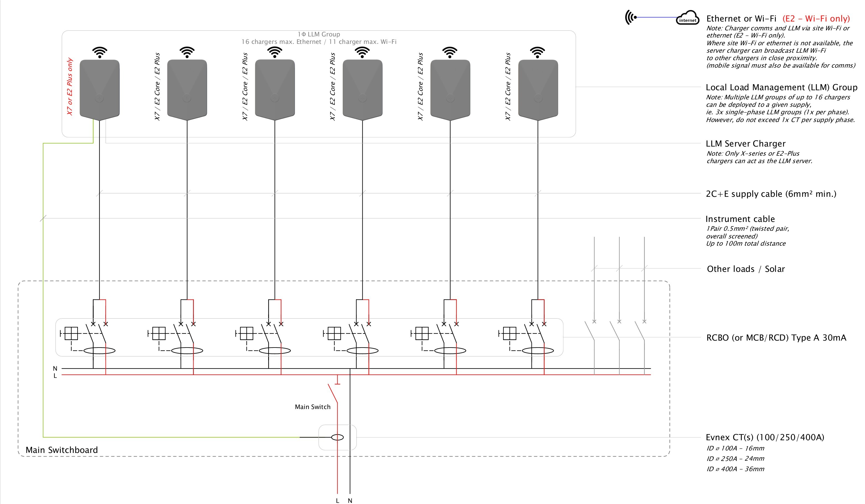Click the Evnex CT ring on supply line

pyautogui.click(x=337, y=437)
